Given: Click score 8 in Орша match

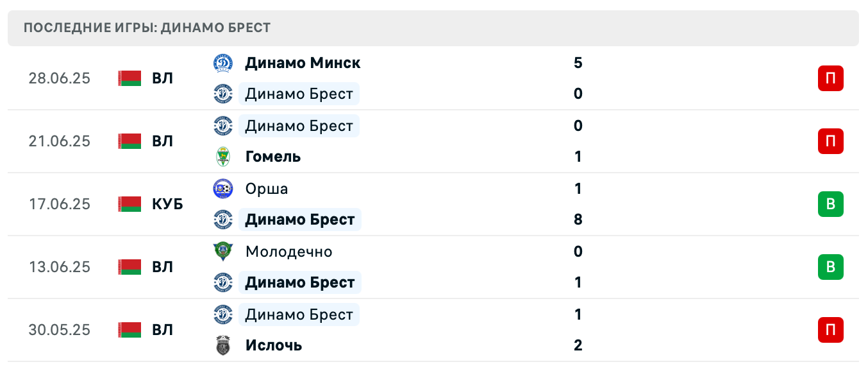Looking at the screenshot, I should coord(578,220).
